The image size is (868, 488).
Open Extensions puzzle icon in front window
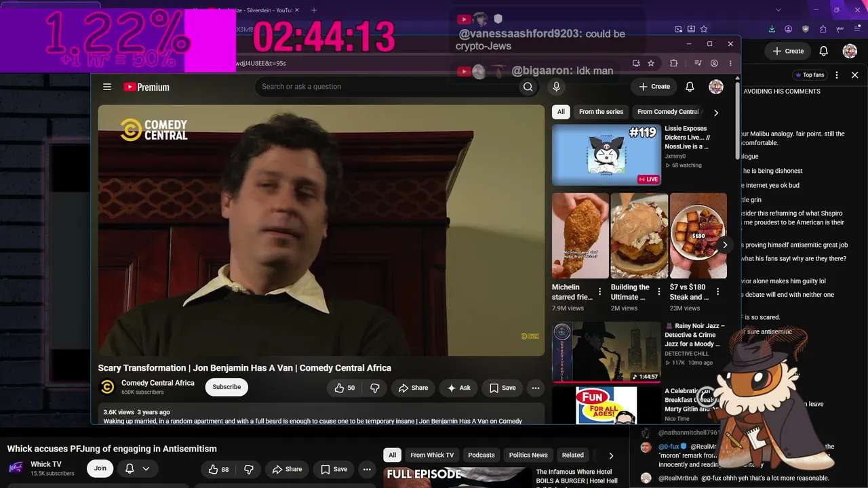pyautogui.click(x=673, y=63)
